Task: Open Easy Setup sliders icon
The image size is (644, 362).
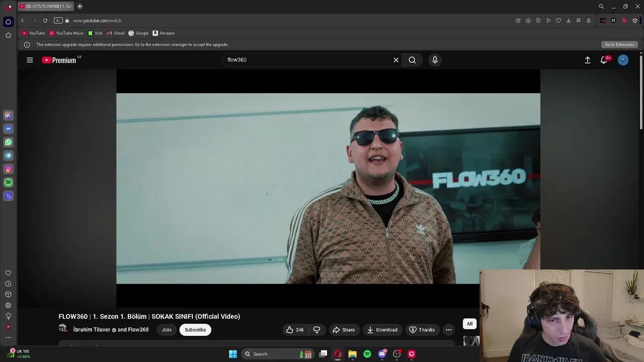Action: (x=579, y=21)
